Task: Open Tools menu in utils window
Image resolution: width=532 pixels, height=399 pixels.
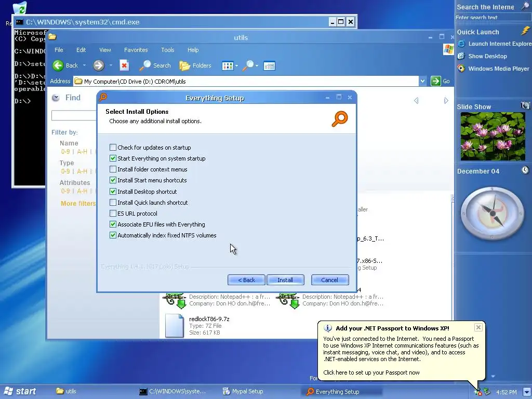Action: (x=168, y=50)
